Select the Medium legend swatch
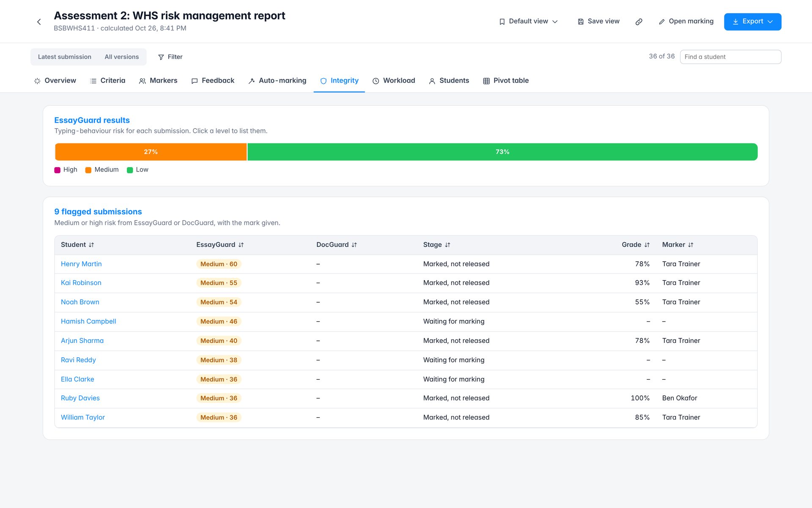Viewport: 812px width, 508px height. [x=88, y=170]
